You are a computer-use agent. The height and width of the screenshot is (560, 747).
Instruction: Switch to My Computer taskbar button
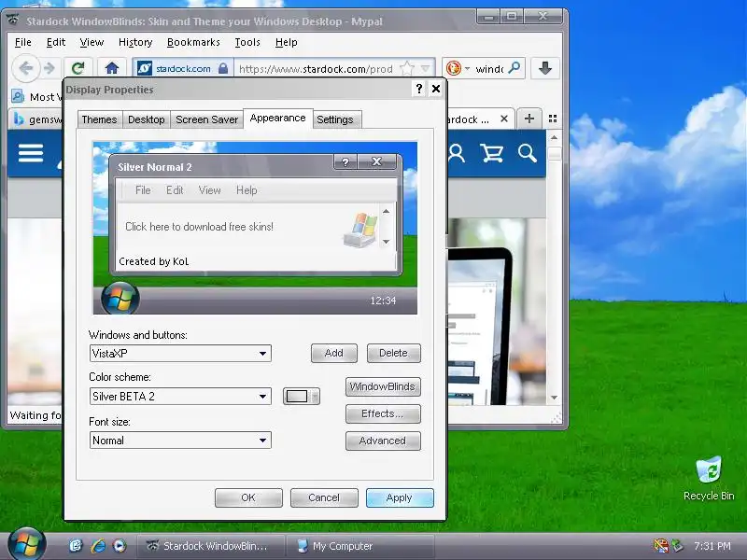(x=360, y=546)
